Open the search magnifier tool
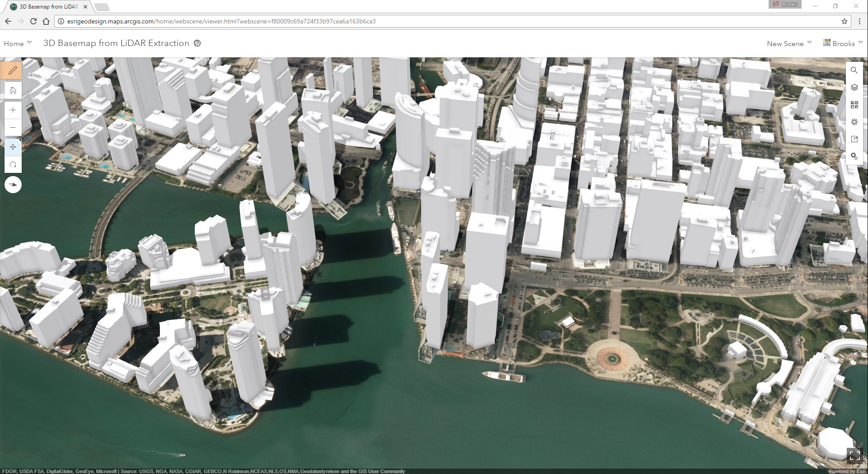The width and height of the screenshot is (868, 474). [x=854, y=70]
